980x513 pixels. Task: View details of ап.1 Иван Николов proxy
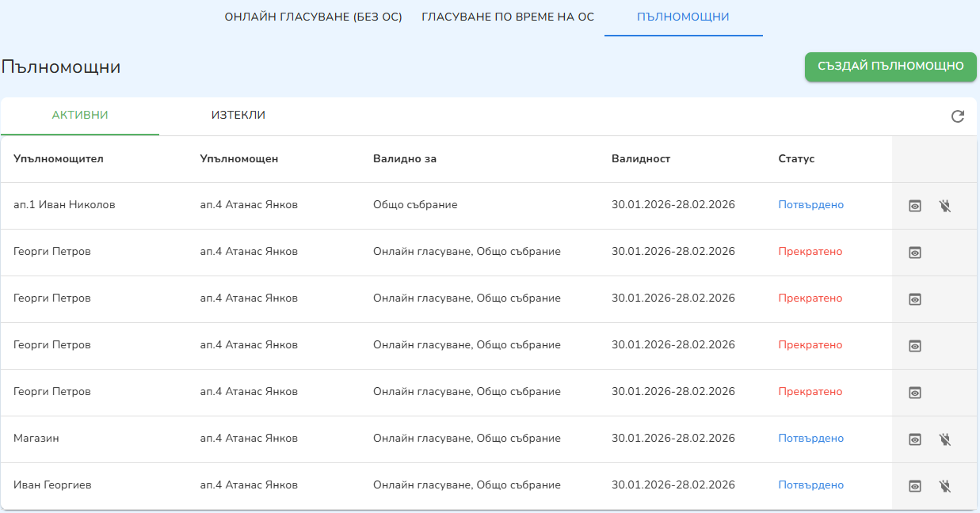915,206
